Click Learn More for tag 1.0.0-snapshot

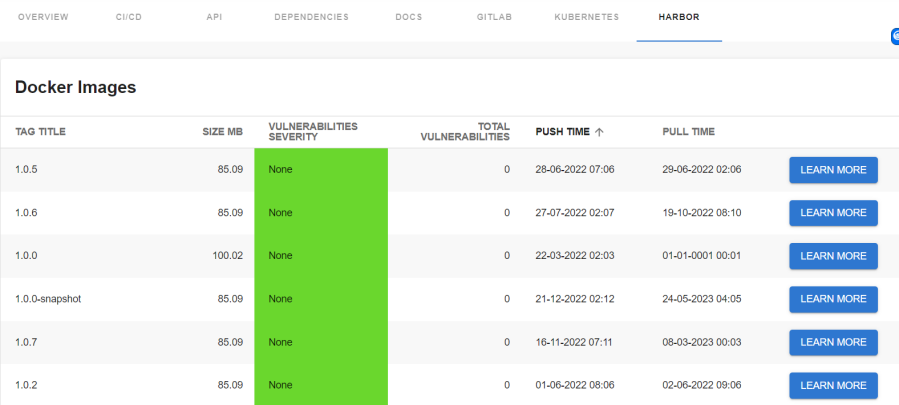833,299
